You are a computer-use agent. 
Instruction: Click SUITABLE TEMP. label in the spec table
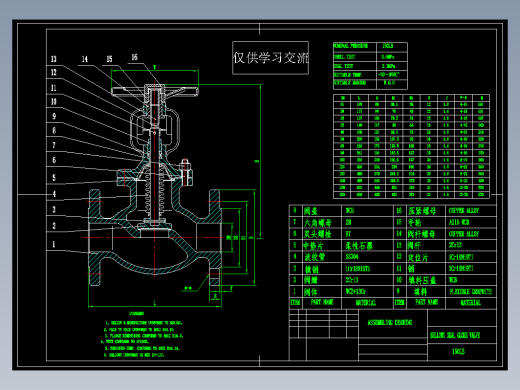point(348,75)
